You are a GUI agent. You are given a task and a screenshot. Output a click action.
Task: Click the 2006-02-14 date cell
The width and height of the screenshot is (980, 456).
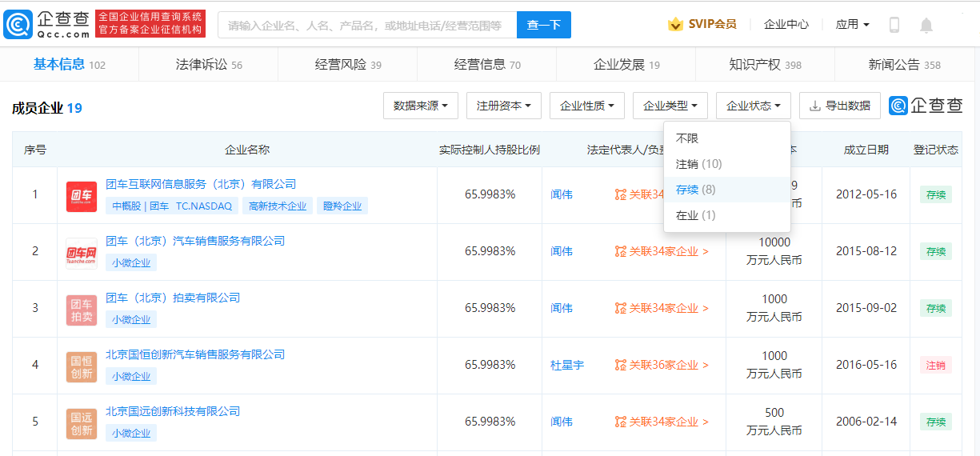coord(866,422)
